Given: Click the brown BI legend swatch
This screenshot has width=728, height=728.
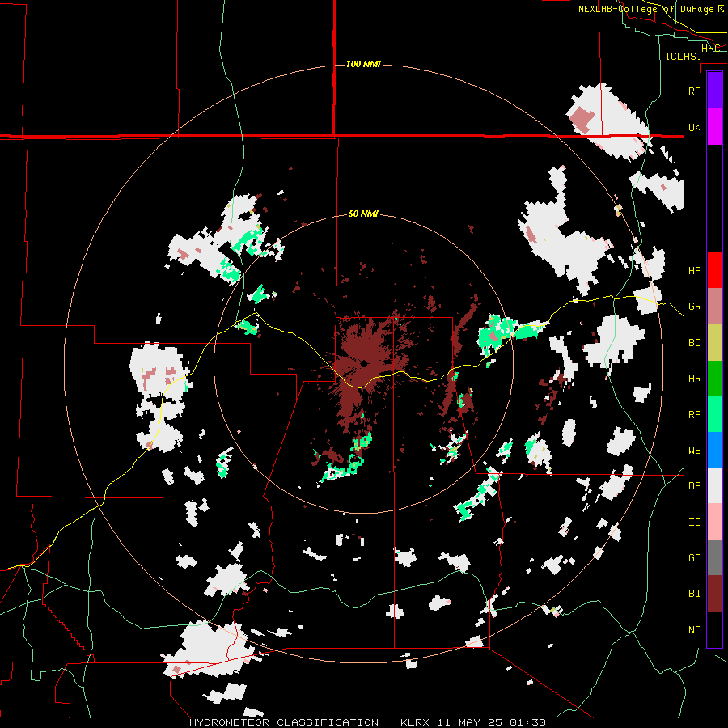Looking at the screenshot, I should click(x=714, y=594).
